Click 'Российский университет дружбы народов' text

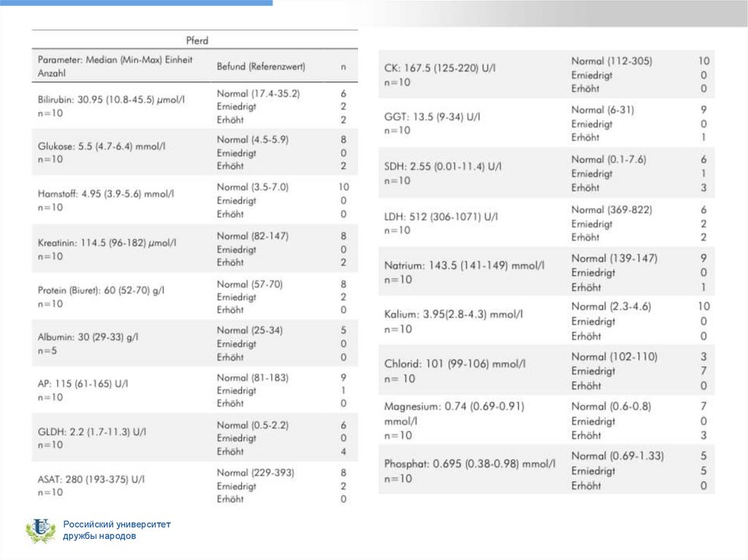tap(117, 530)
